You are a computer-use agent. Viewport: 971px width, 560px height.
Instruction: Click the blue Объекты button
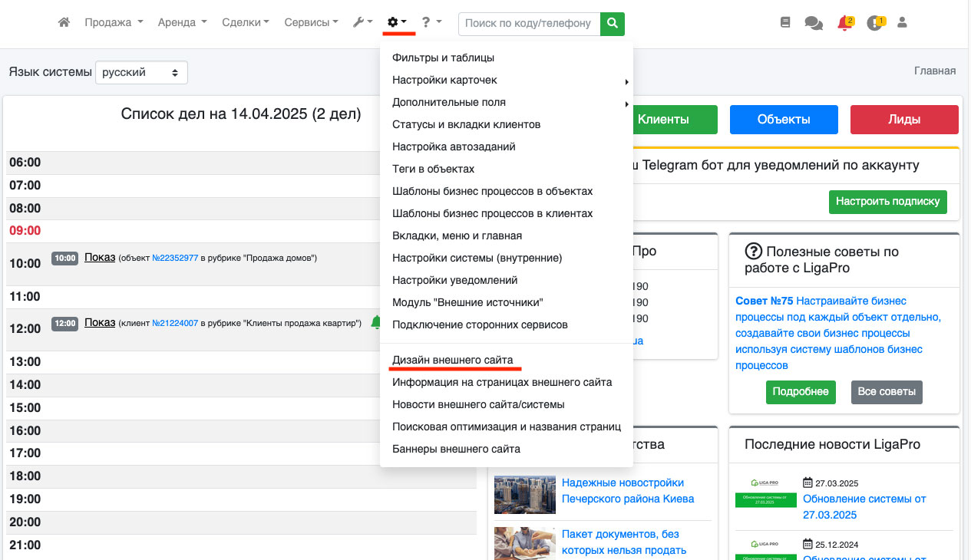click(x=784, y=120)
